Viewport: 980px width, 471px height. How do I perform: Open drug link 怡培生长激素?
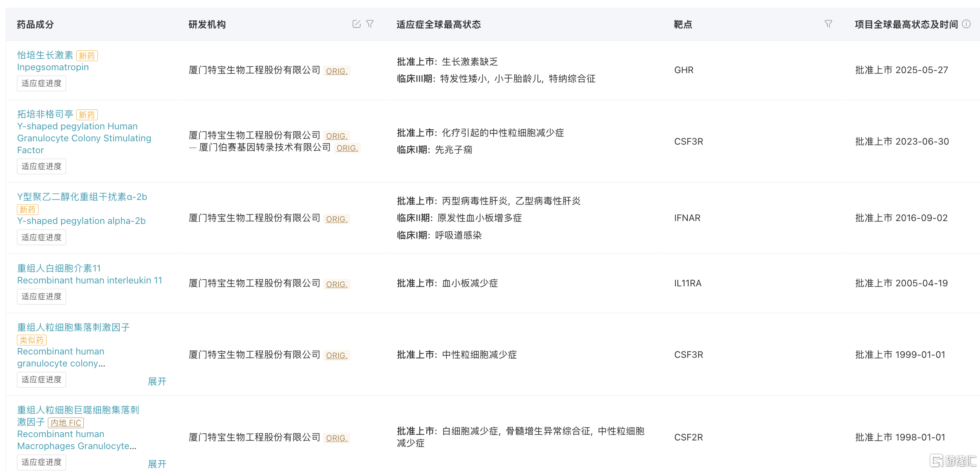coord(45,55)
